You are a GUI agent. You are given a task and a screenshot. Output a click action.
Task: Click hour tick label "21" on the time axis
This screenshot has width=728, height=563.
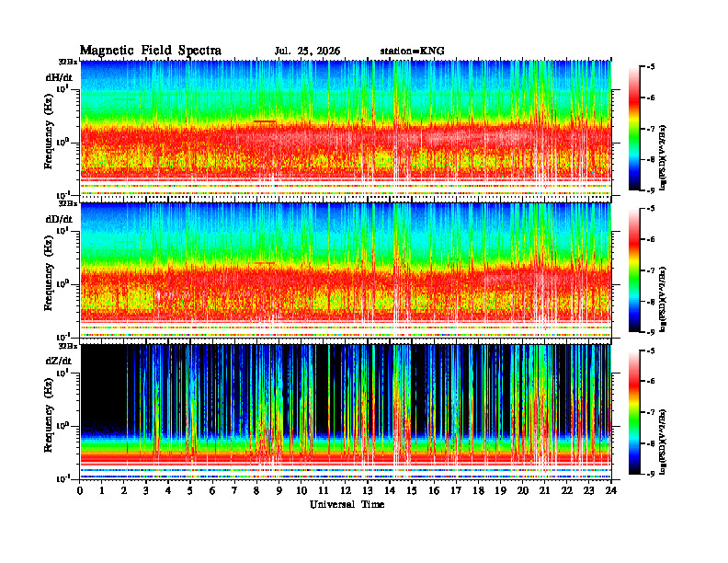pyautogui.click(x=544, y=491)
